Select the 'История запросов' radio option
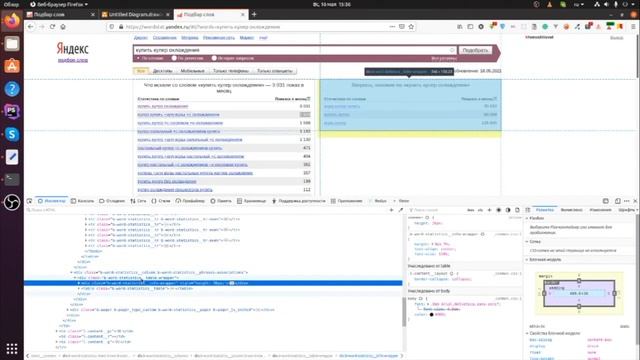This screenshot has width=640, height=360. (214, 58)
